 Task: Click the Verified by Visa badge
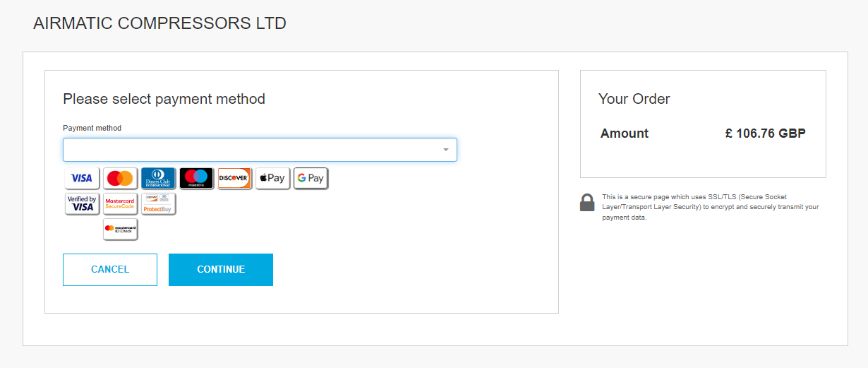click(82, 203)
